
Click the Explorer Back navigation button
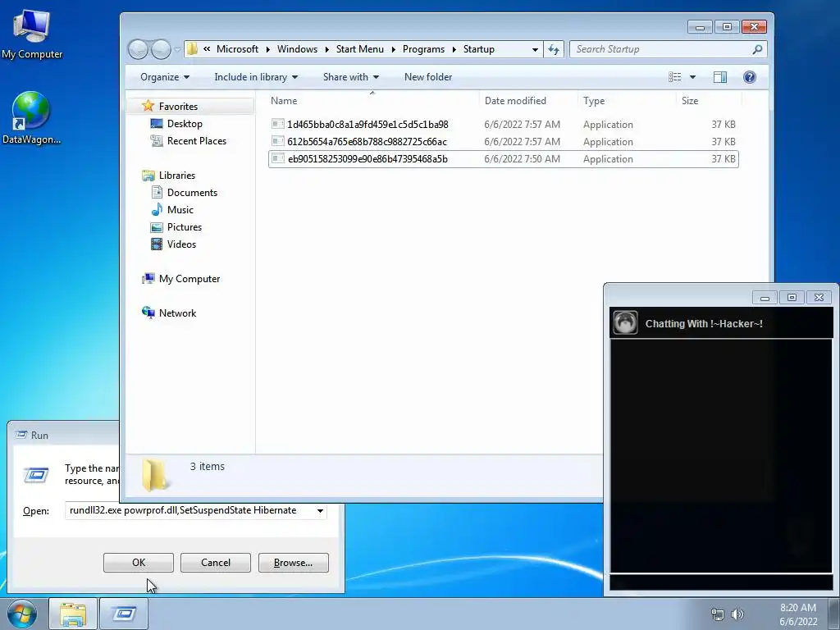coord(138,49)
